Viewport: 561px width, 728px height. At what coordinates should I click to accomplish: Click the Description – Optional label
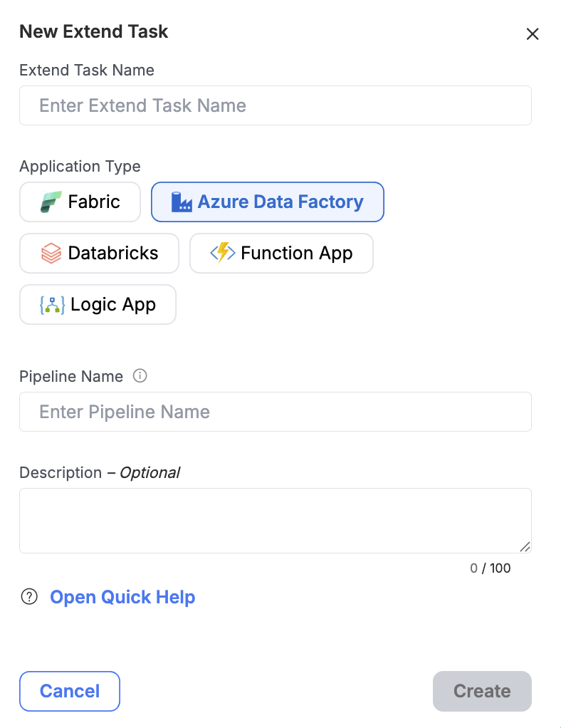[100, 473]
